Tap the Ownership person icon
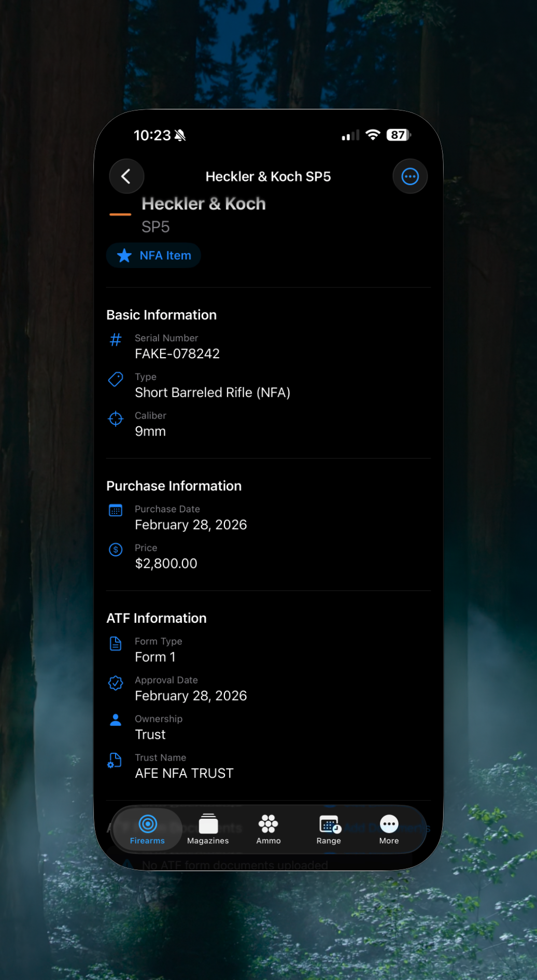 tap(116, 720)
